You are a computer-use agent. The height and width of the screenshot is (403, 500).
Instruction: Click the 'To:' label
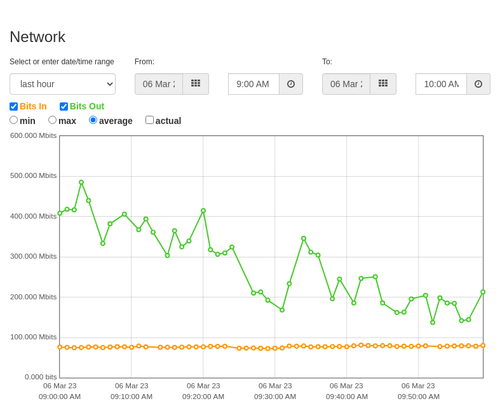click(x=327, y=62)
